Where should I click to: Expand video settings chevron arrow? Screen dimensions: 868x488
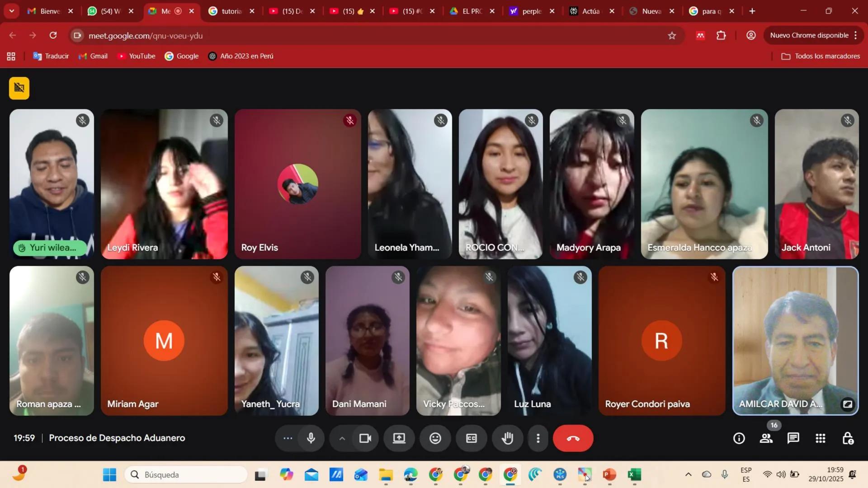pos(342,438)
